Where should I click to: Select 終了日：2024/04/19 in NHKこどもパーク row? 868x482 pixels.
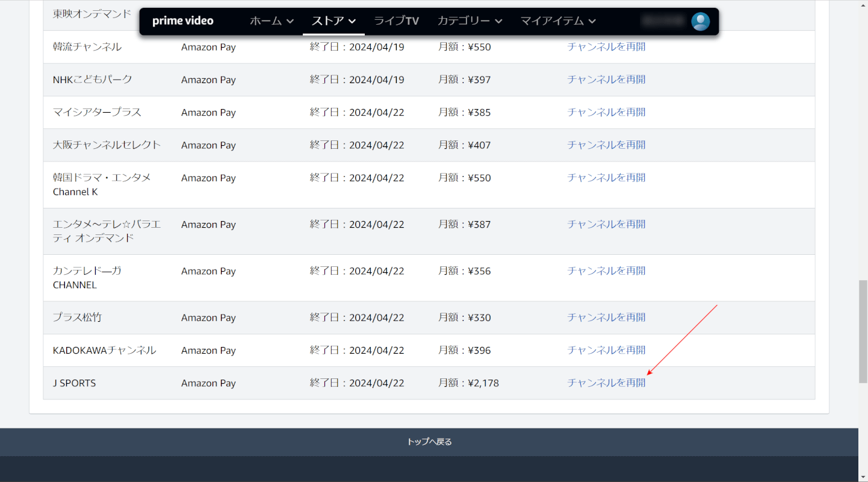point(357,80)
